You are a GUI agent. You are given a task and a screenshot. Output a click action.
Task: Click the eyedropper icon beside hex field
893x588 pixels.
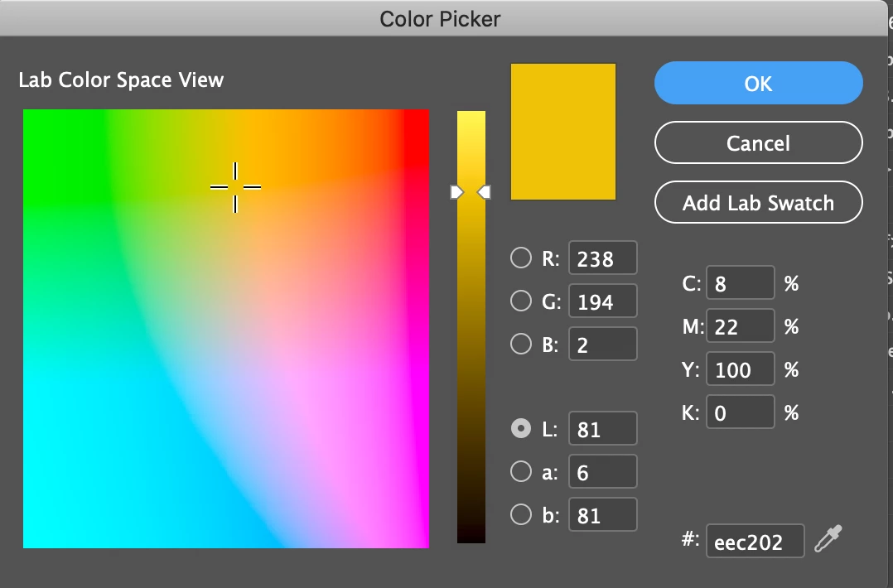point(826,541)
